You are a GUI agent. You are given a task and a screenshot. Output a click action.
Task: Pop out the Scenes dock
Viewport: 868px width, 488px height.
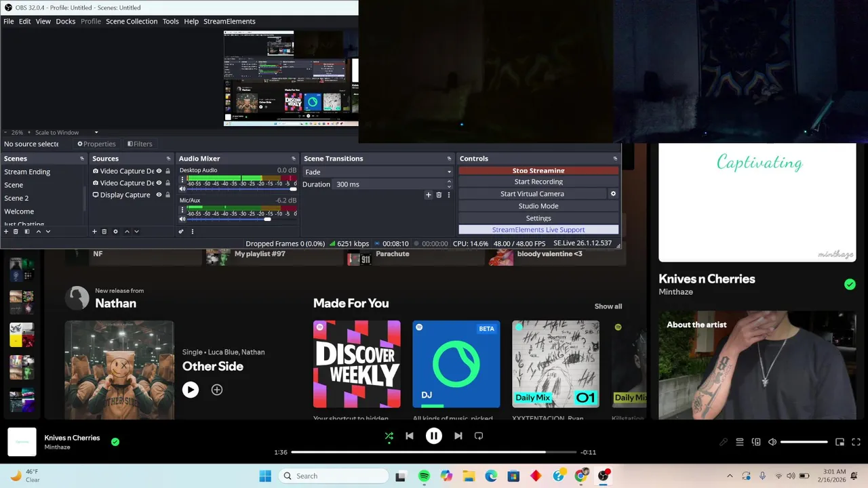(82, 159)
